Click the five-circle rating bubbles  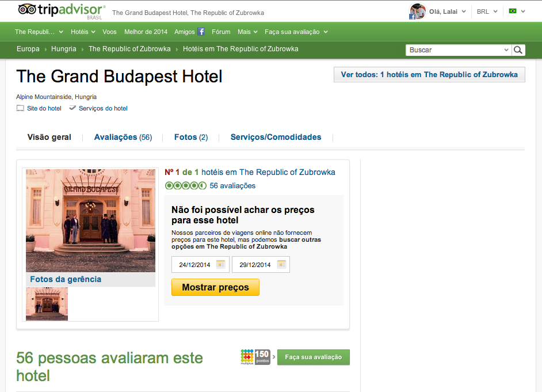(x=186, y=185)
